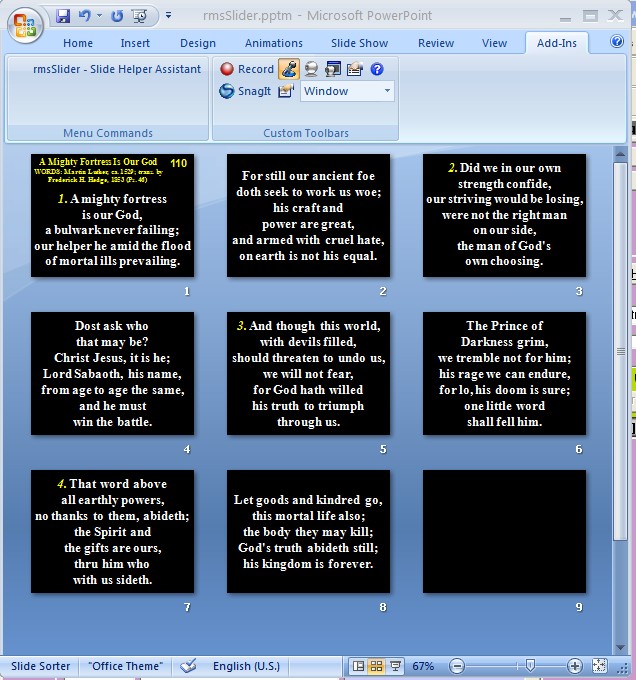This screenshot has height=680, width=636.
Task: Open rmsSlider - Slide Helper Assistant menu
Action: click(x=117, y=69)
